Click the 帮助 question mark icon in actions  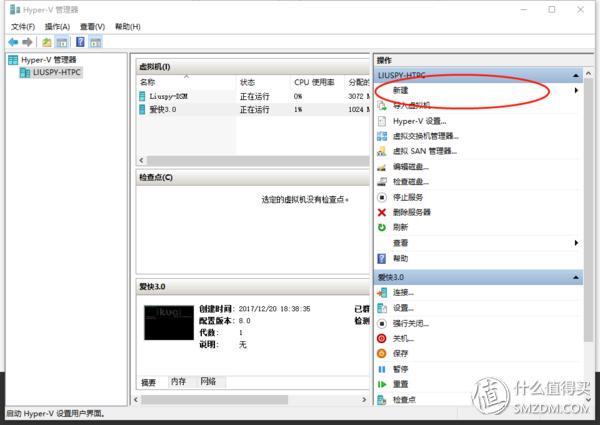[x=382, y=259]
